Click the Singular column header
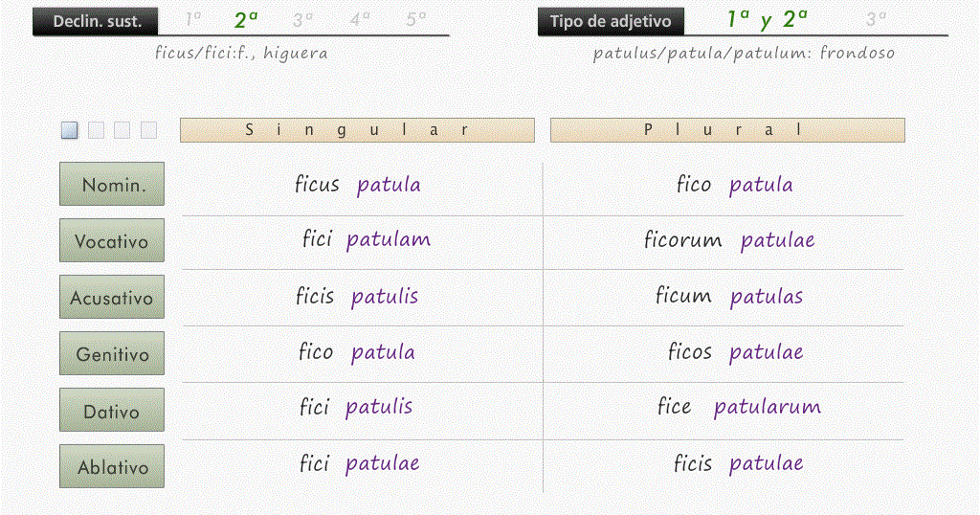 (357, 130)
